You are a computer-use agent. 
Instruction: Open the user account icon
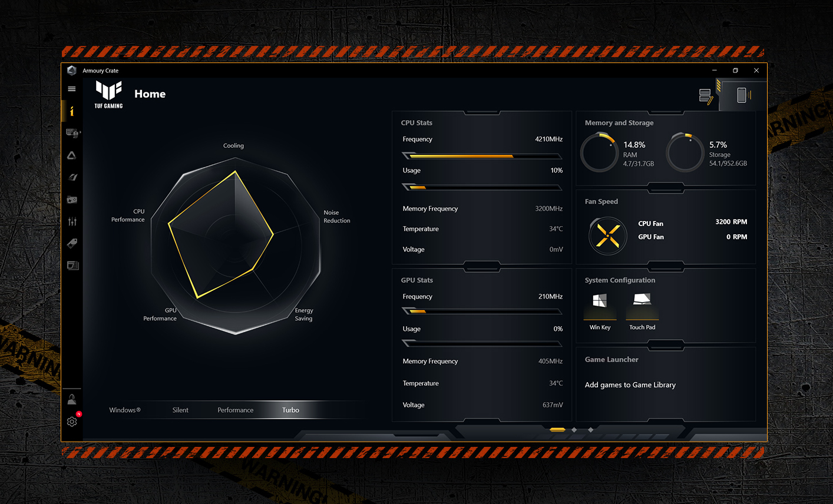tap(72, 400)
